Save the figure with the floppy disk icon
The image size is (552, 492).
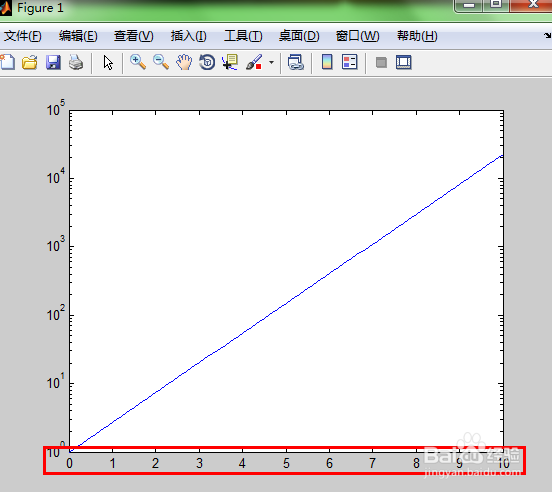click(53, 63)
